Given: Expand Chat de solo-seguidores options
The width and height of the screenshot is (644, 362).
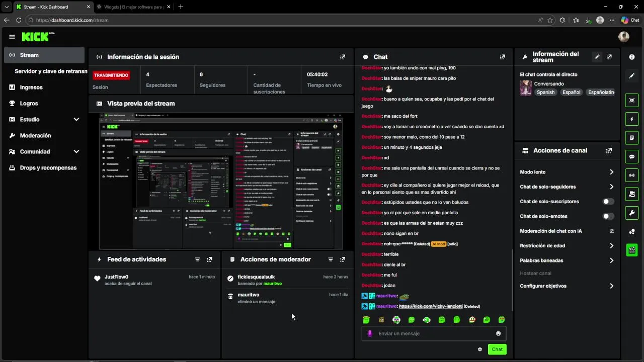Looking at the screenshot, I should (x=611, y=187).
